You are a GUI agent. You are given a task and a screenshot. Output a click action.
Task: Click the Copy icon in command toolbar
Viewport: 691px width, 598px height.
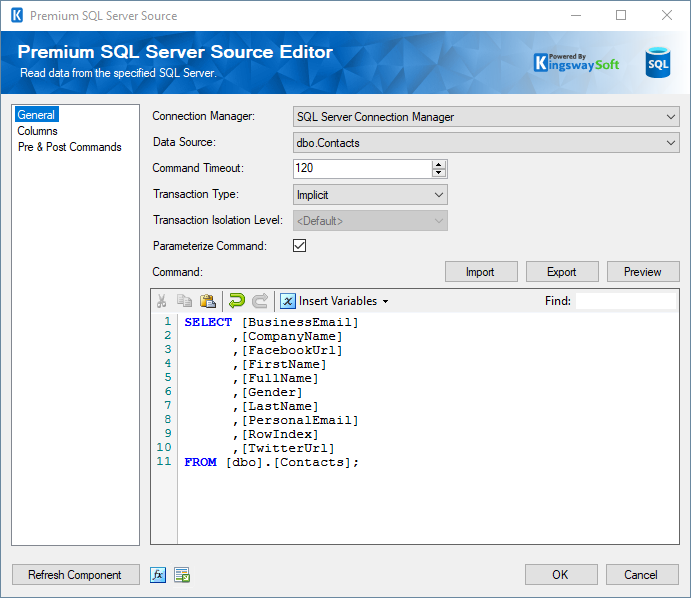tap(184, 301)
